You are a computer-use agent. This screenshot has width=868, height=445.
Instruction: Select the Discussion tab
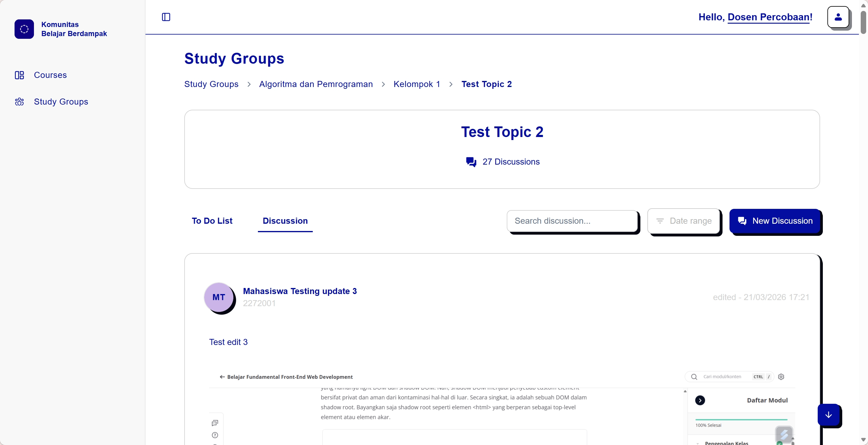pyautogui.click(x=285, y=221)
